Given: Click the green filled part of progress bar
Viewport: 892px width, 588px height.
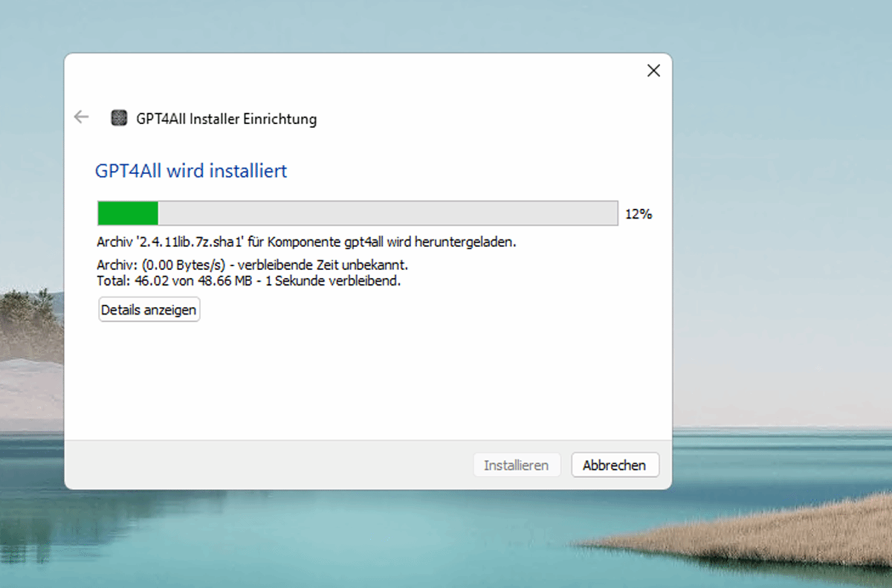Looking at the screenshot, I should (x=128, y=213).
